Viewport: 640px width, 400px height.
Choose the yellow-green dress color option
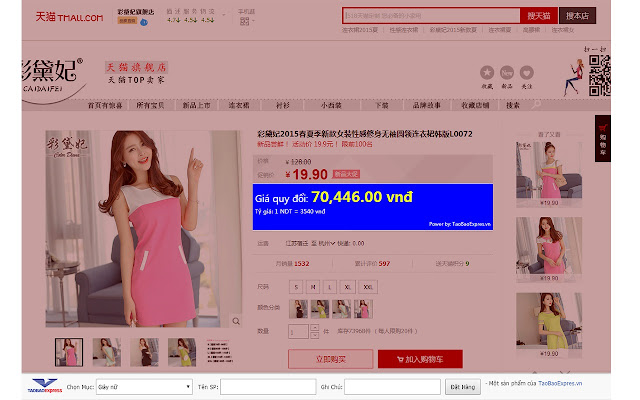point(320,309)
